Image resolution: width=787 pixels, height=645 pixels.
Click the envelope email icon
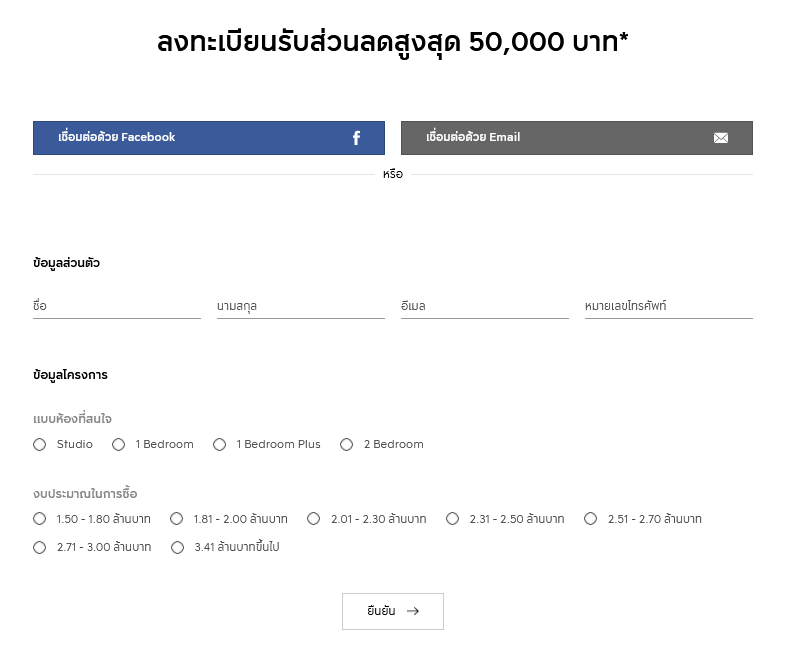pos(721,138)
